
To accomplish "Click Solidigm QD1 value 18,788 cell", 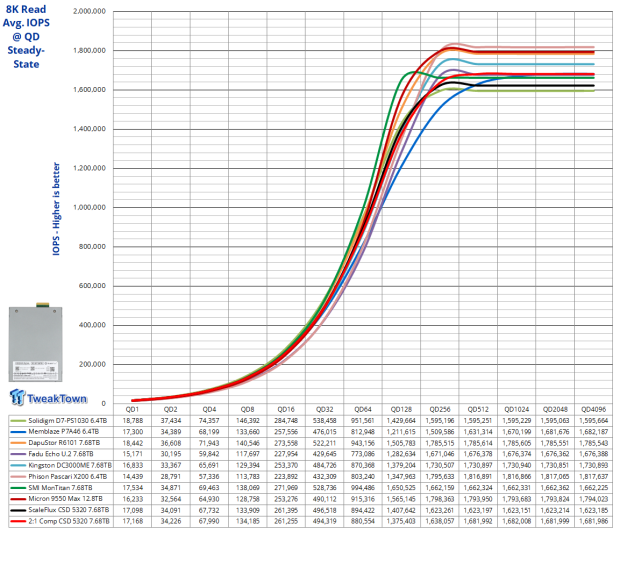I will (131, 422).
